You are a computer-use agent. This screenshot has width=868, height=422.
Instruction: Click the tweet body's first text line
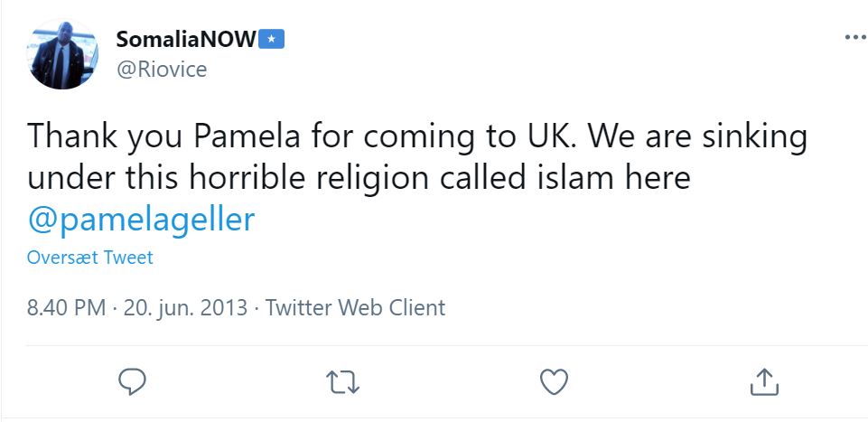pyautogui.click(x=415, y=138)
